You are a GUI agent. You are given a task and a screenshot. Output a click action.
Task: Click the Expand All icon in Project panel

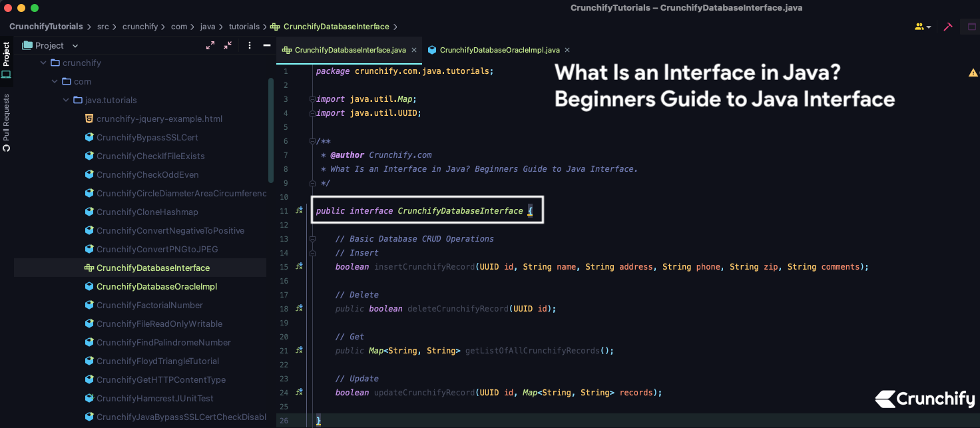[210, 45]
